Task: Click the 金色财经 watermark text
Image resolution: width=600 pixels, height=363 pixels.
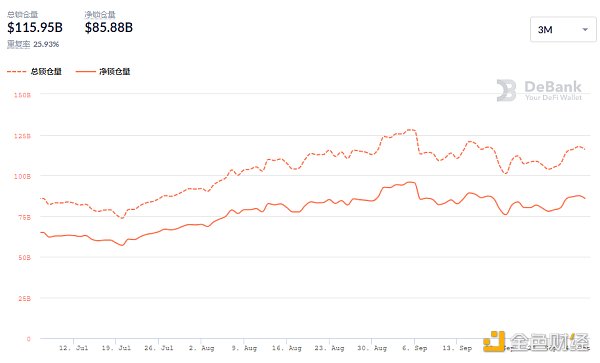Action: click(x=549, y=342)
